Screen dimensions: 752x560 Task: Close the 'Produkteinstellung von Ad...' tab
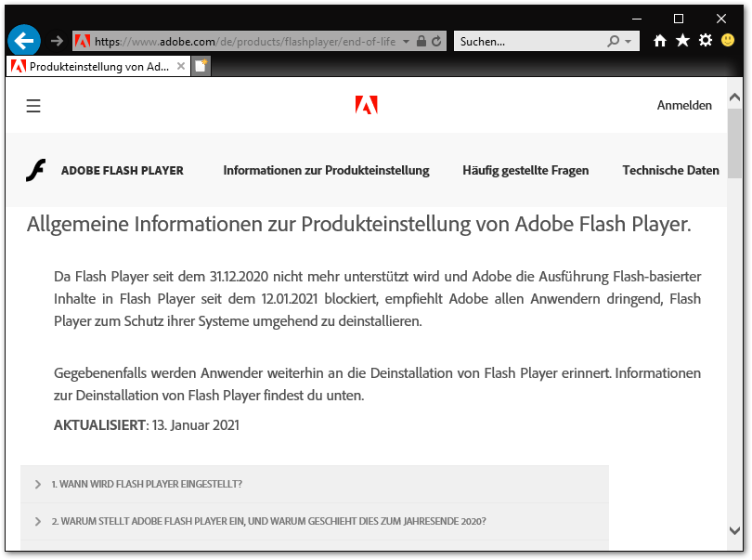pyautogui.click(x=180, y=67)
